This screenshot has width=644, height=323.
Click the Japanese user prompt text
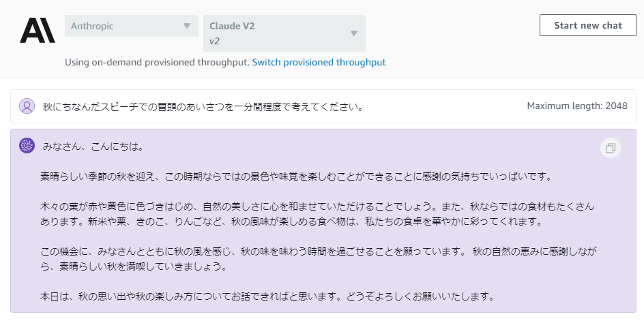click(x=203, y=107)
